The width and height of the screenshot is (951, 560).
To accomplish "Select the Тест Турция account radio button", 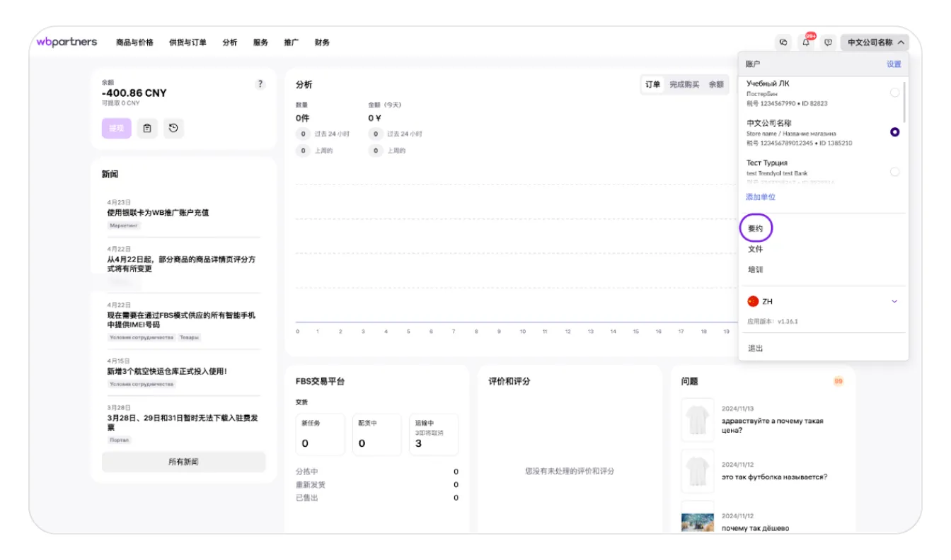I will (x=896, y=171).
